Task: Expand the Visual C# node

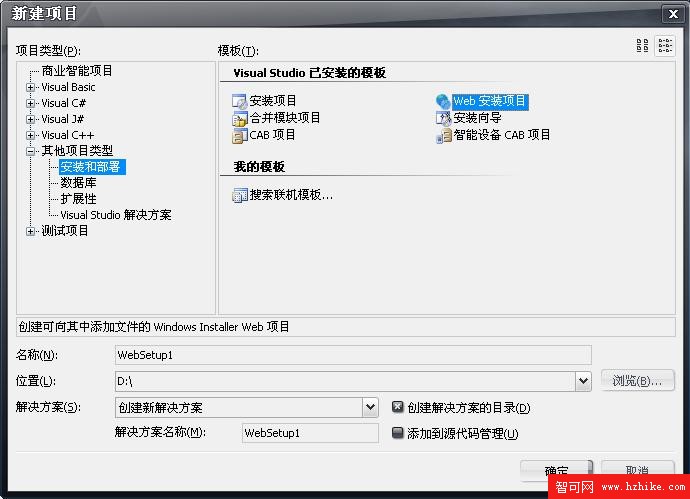Action: pos(30,103)
